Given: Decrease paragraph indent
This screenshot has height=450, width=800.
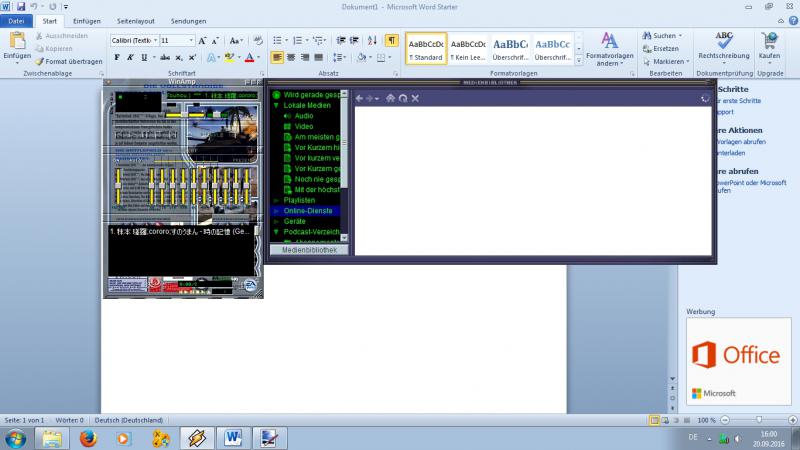Looking at the screenshot, I should (341, 40).
